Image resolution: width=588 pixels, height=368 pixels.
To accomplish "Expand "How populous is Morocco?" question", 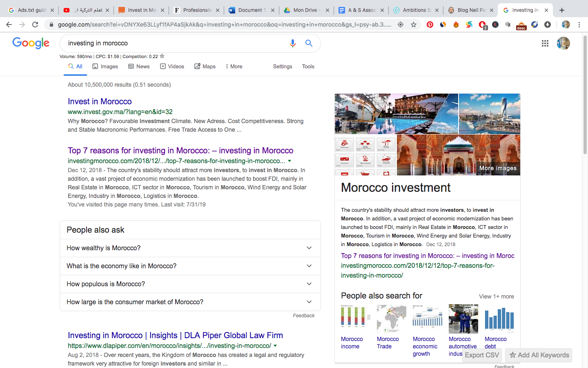I will click(x=190, y=284).
